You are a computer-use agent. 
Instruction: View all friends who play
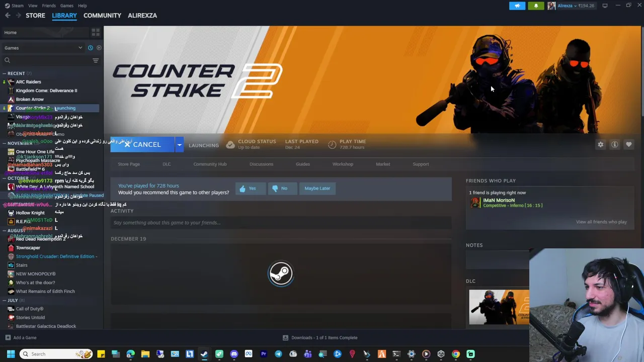coord(601,222)
